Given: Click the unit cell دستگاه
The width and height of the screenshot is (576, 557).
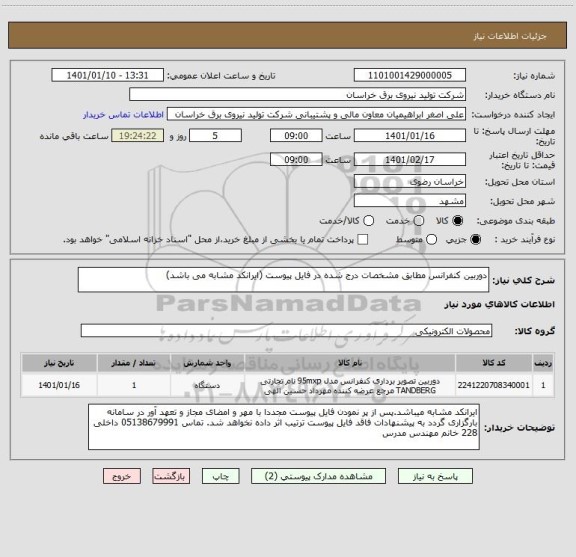Looking at the screenshot, I should [207, 385].
